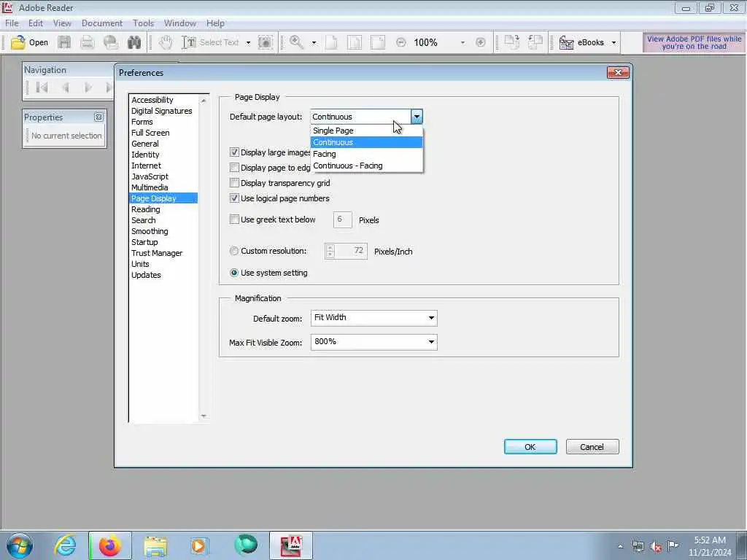Screen dimensions: 747x560
Task: Expand the Zoom tool dropdown arrow
Action: [314, 42]
